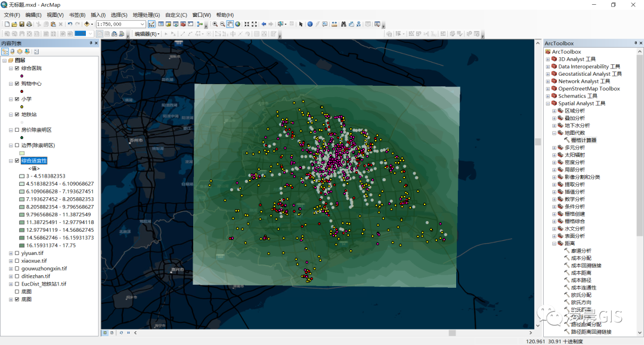Launch ModelBuilder from toolbar
The height and width of the screenshot is (345, 644).
(200, 24)
